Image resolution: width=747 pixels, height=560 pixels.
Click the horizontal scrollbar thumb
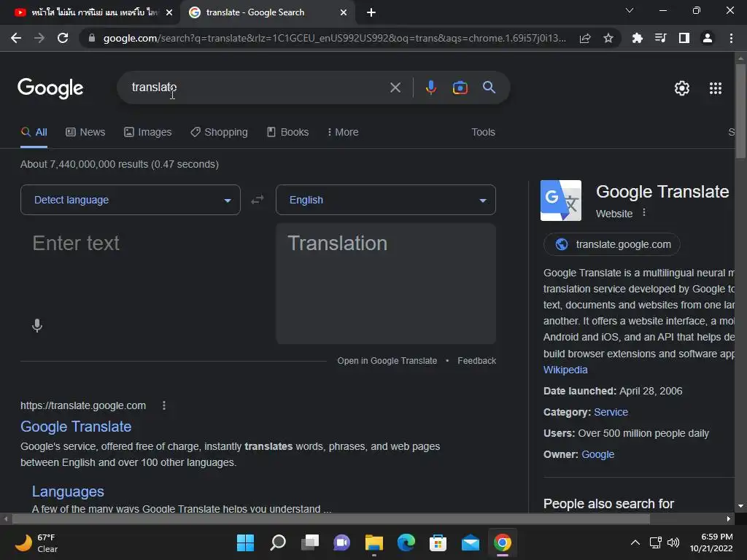330,518
